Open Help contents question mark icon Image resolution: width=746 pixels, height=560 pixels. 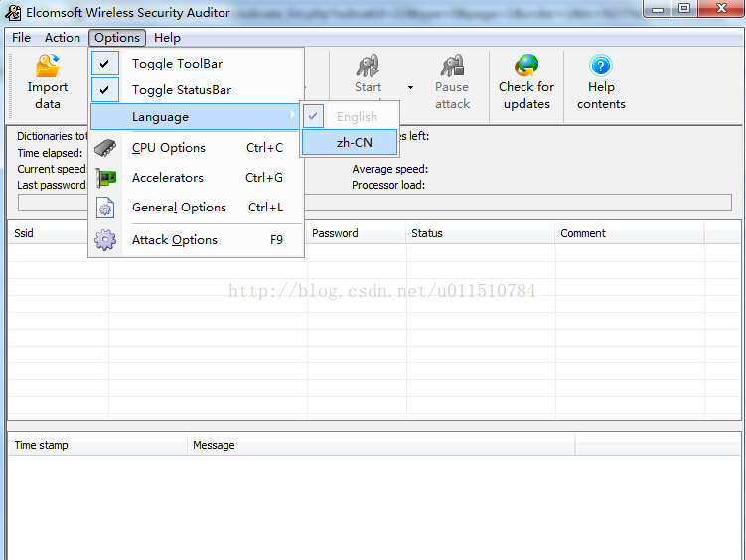click(600, 66)
